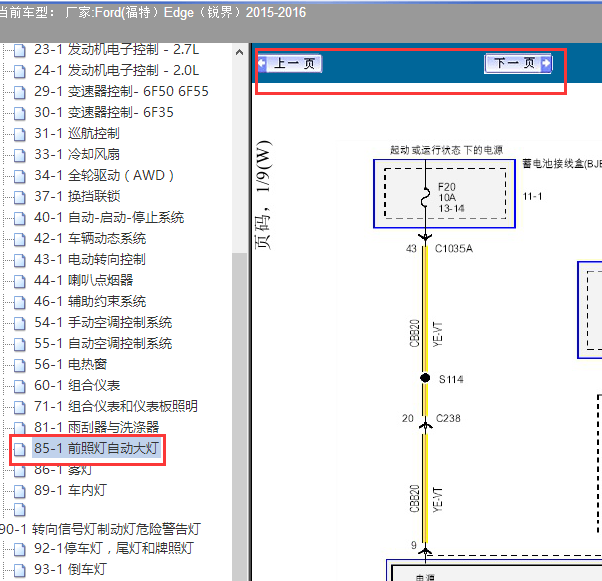
Task: Open 31-1 巡航控制 diagram
Action: coord(77,133)
